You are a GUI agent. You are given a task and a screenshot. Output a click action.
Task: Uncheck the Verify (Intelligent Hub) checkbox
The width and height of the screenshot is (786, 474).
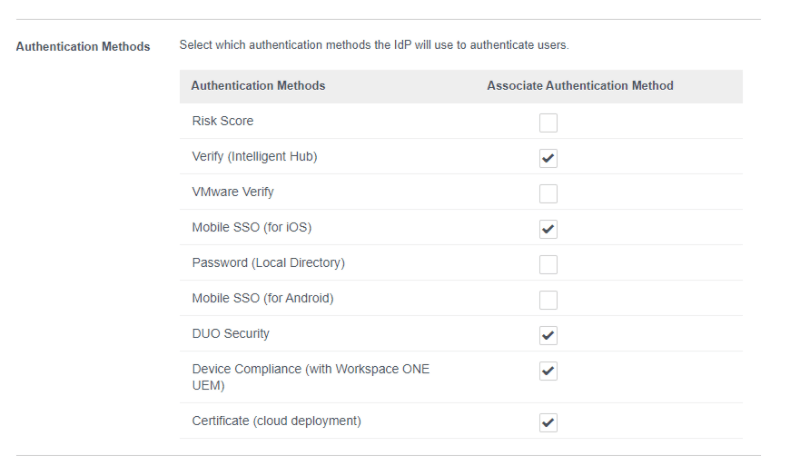(x=548, y=158)
